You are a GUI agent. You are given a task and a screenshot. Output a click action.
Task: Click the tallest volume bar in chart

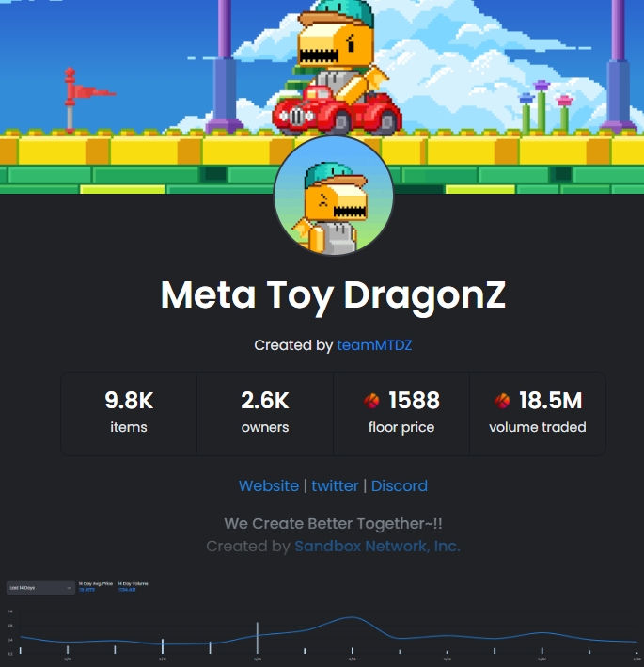(x=257, y=638)
